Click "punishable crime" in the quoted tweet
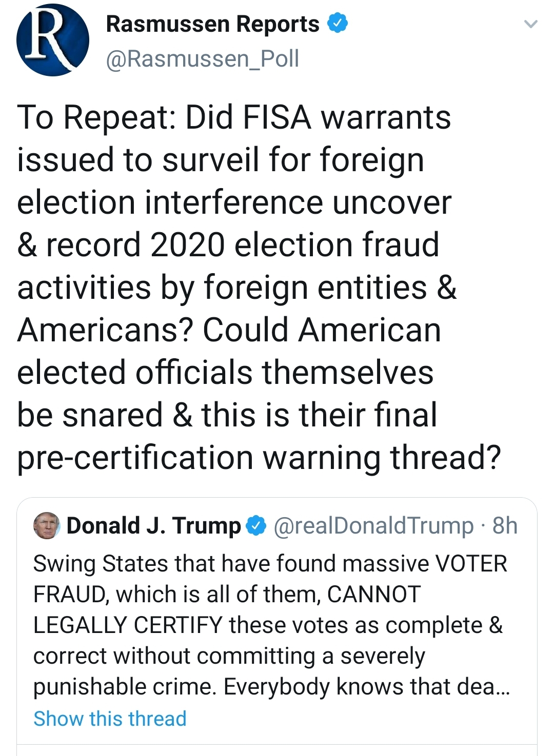 point(123,687)
